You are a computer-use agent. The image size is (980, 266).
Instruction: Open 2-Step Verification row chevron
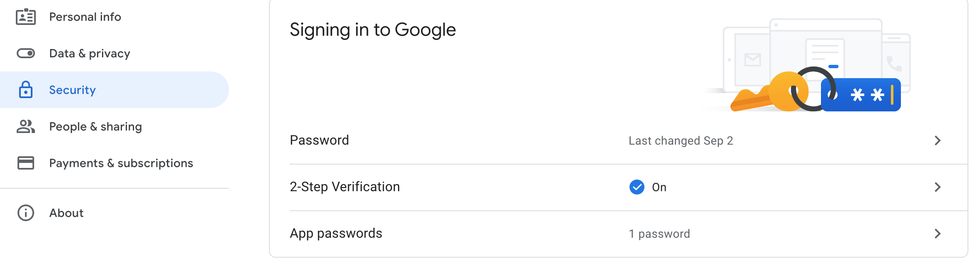coord(938,187)
